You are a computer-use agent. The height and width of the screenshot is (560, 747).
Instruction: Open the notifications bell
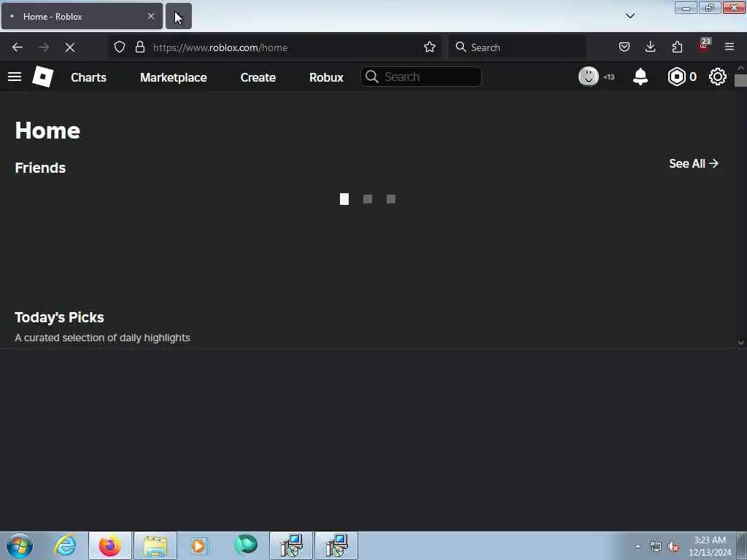[640, 77]
